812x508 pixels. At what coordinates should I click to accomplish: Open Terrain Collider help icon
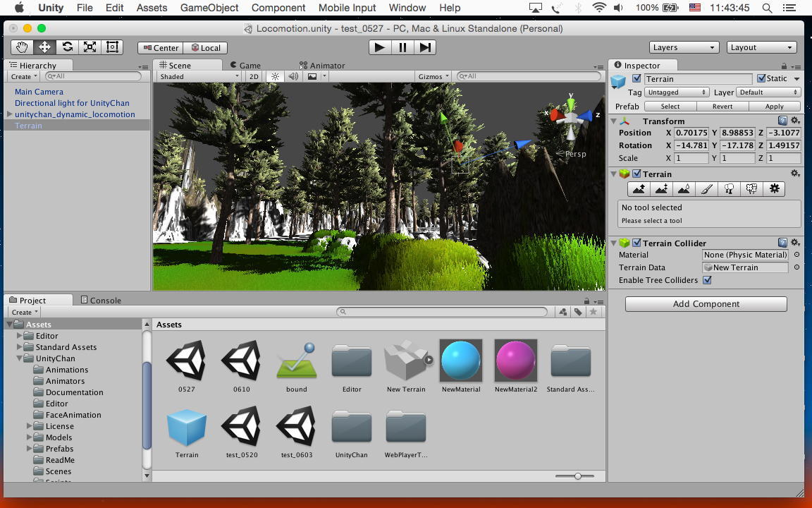(x=782, y=243)
